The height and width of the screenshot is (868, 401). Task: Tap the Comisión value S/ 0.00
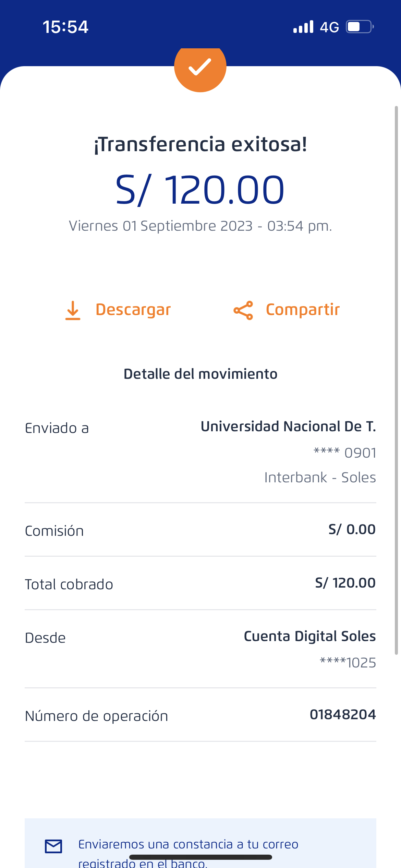pyautogui.click(x=352, y=529)
